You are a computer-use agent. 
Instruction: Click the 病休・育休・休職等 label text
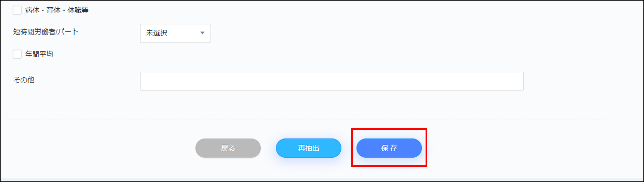tap(57, 10)
